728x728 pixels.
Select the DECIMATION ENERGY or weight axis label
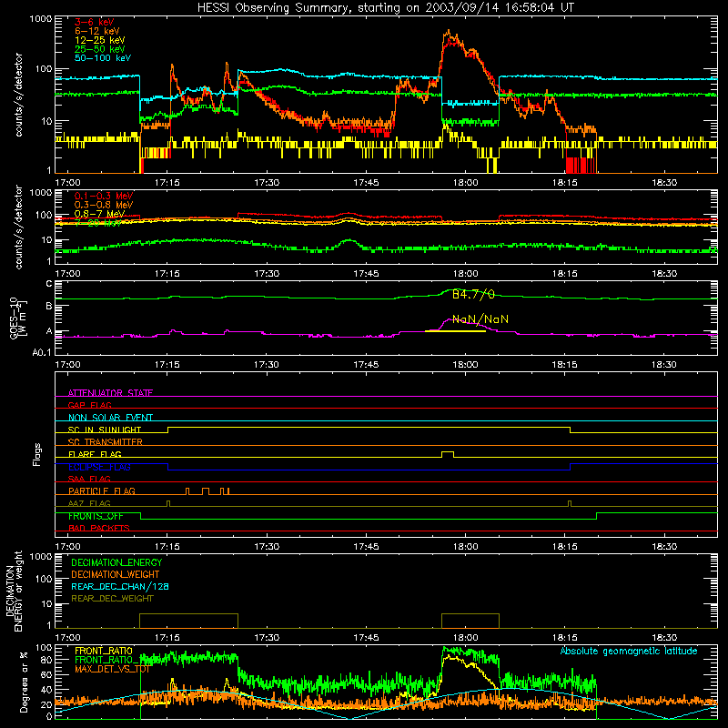(14, 591)
